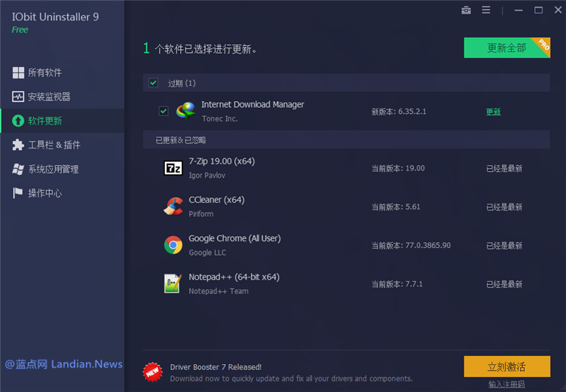566x392 pixels.
Task: Click the Piriform publisher text
Action: click(201, 214)
